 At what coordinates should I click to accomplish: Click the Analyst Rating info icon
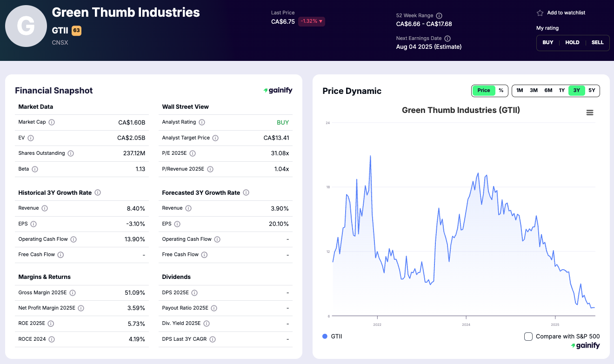pos(201,122)
